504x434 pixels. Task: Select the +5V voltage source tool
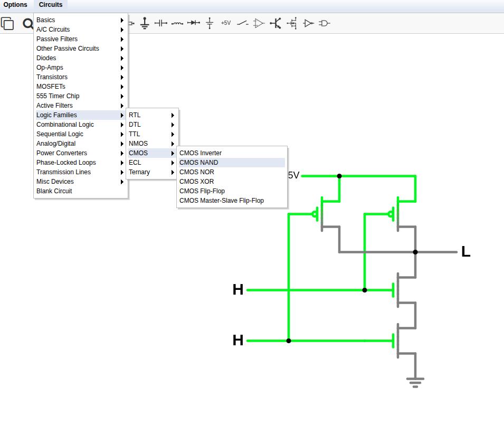(226, 23)
